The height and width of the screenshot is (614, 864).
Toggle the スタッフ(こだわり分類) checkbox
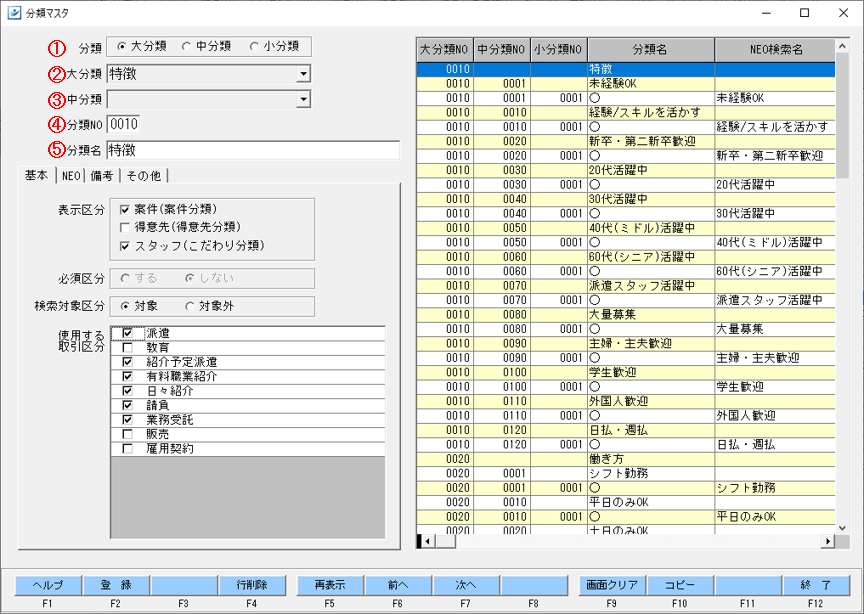(125, 246)
